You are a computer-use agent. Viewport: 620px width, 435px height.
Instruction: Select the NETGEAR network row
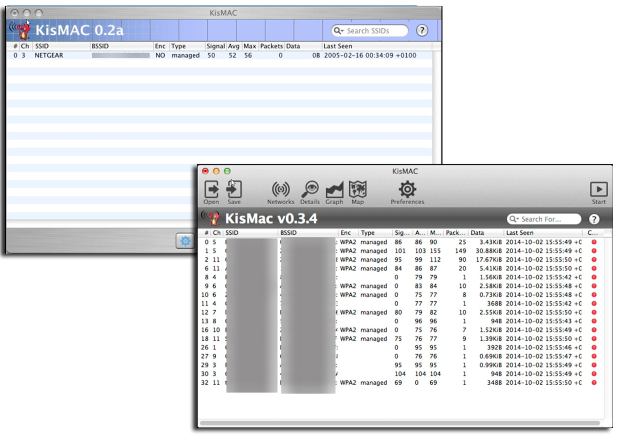coord(150,56)
